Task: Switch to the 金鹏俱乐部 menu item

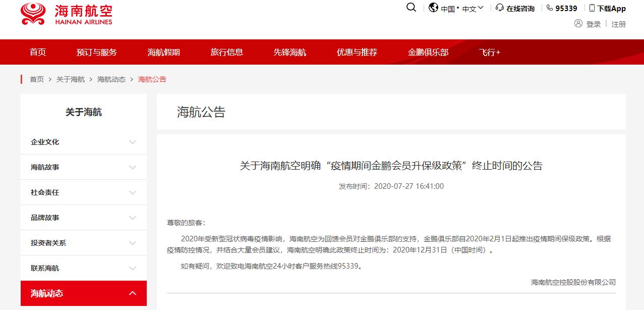Action: 427,52
